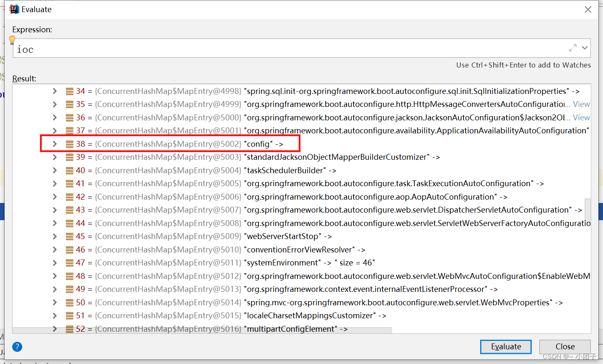Click the map entry icon of row 35
Screen dimensions: 603x364
pyautogui.click(x=70, y=104)
